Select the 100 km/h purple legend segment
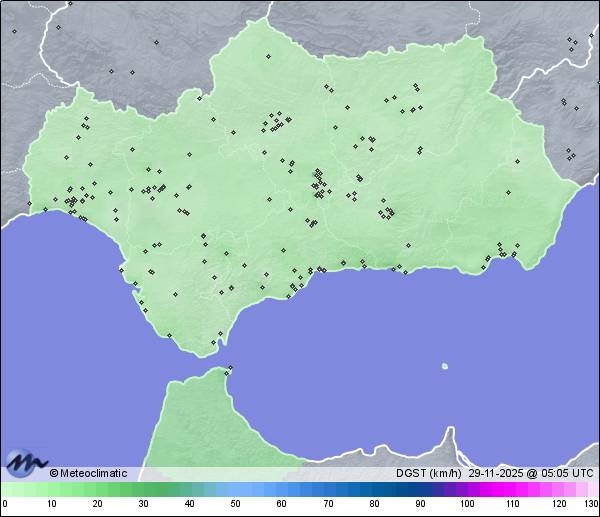This screenshot has height=517, width=600. click(x=466, y=490)
